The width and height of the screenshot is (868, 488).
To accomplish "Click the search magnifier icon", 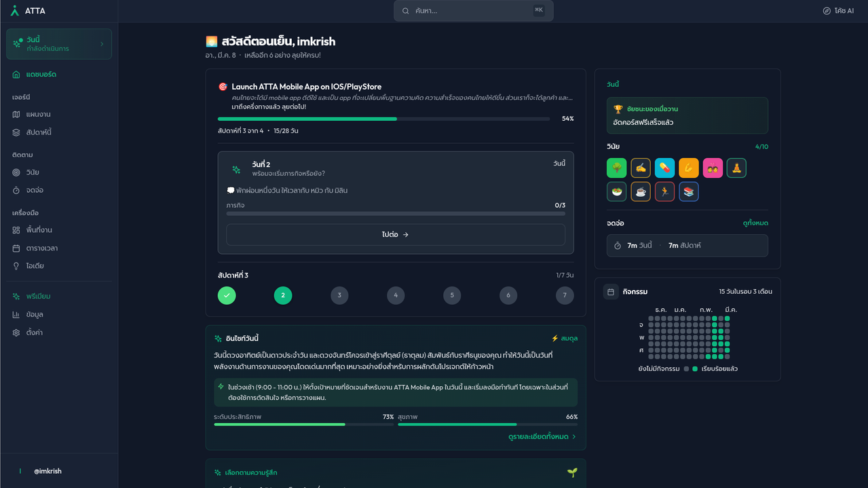I will [x=406, y=11].
